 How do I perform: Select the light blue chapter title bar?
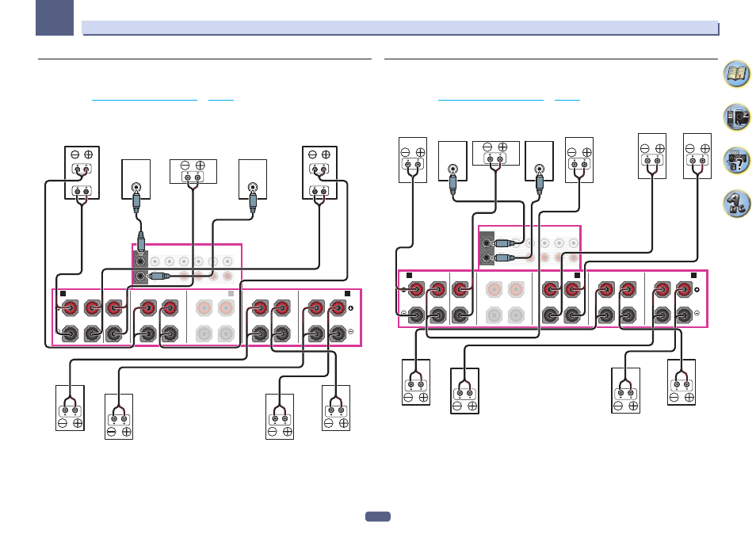click(400, 28)
